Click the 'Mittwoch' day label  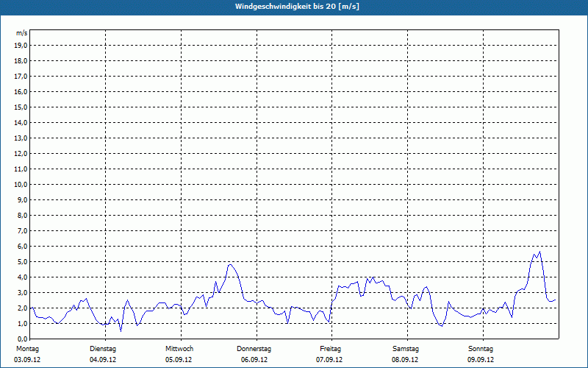pos(179,349)
